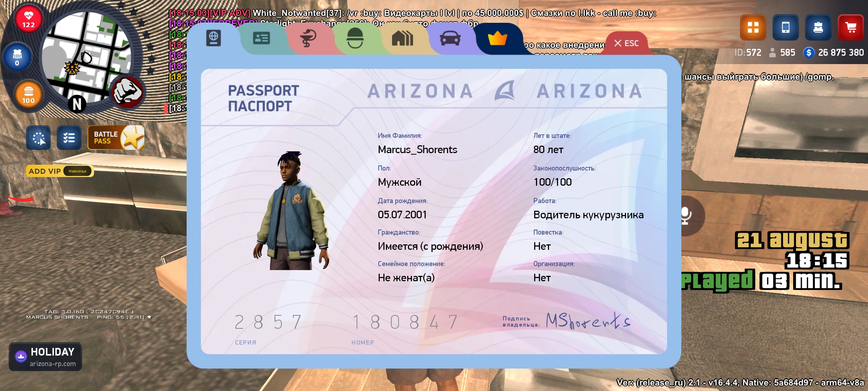This screenshot has height=391, width=868.
Task: Click the citizenship value Имеется (с рождения)
Action: (x=430, y=246)
